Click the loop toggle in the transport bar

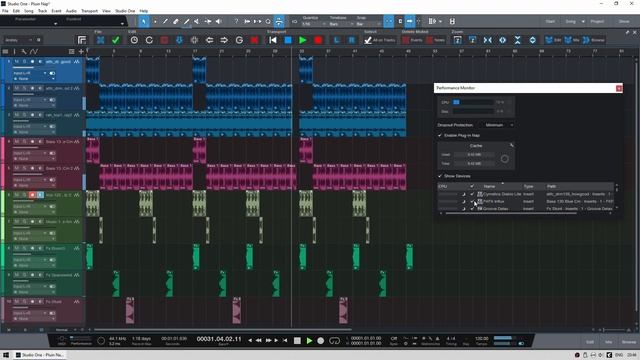coord(334,340)
